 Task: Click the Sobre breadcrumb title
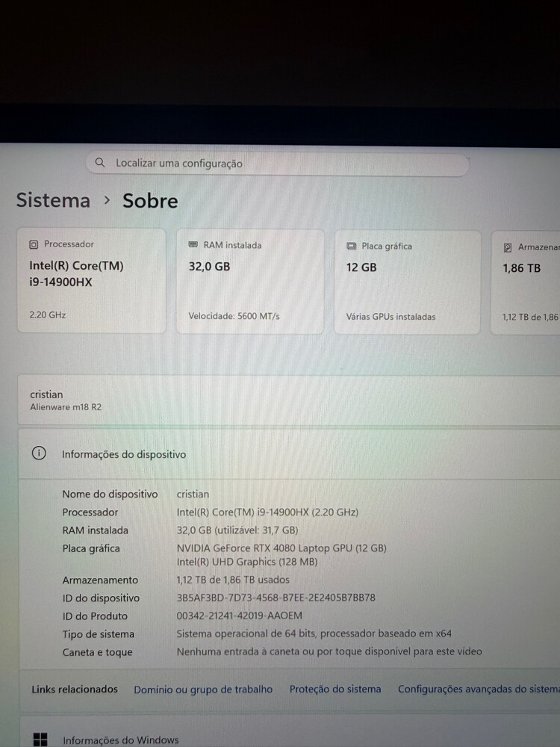tap(150, 200)
